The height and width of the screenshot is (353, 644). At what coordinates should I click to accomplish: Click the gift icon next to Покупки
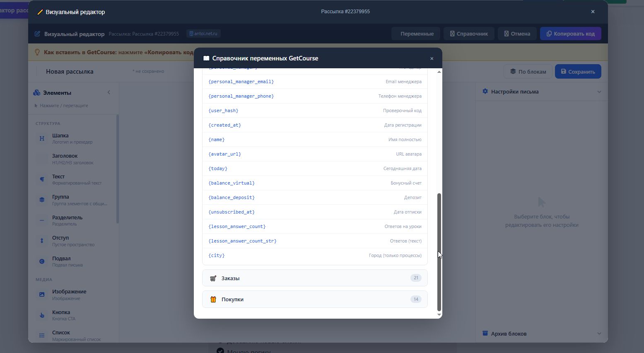213,299
